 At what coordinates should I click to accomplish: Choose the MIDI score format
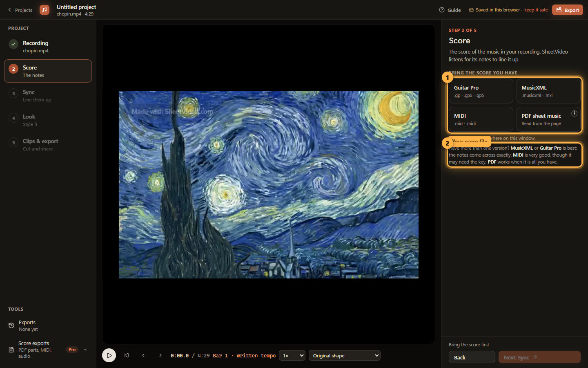coord(481,119)
